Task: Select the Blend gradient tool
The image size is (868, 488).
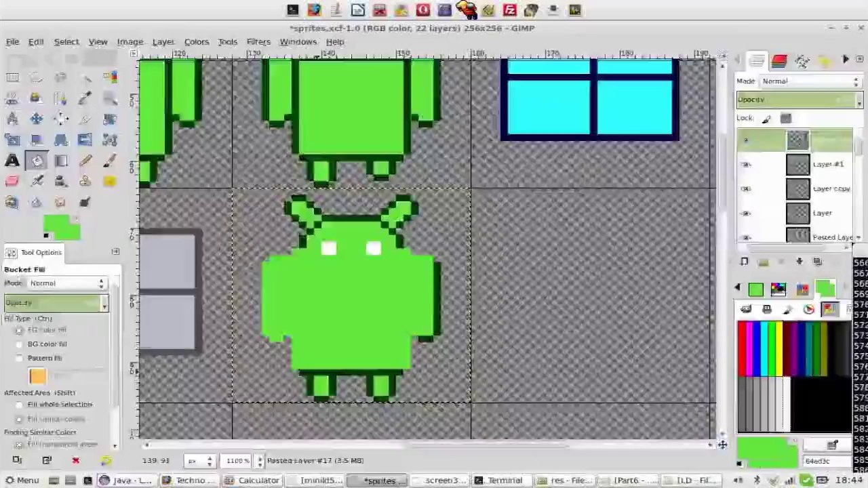Action: coord(60,161)
